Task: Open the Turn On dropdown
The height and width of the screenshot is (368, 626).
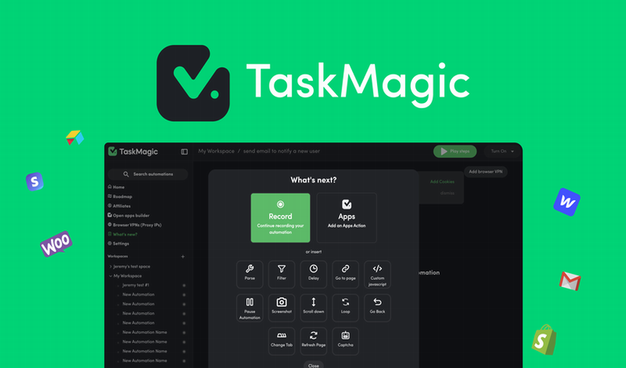Action: pyautogui.click(x=502, y=151)
